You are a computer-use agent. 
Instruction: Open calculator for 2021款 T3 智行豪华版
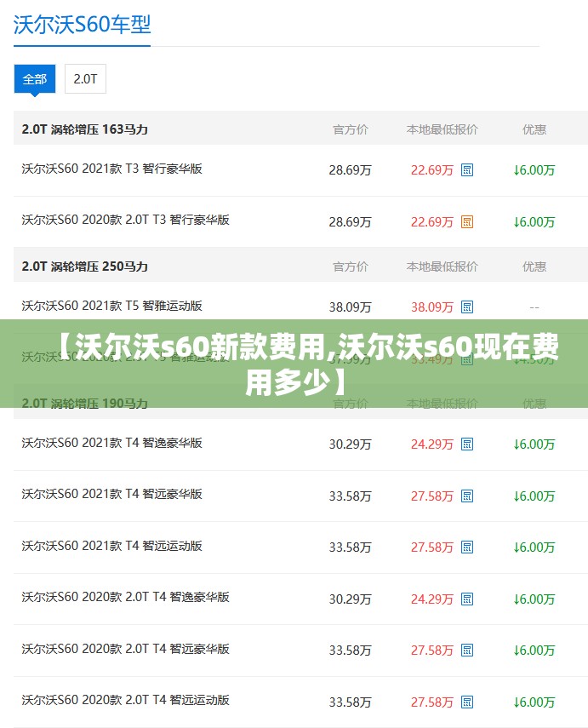[467, 170]
